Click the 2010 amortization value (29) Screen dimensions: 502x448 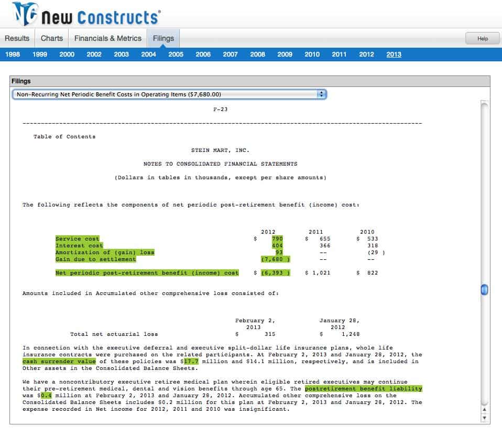click(376, 253)
